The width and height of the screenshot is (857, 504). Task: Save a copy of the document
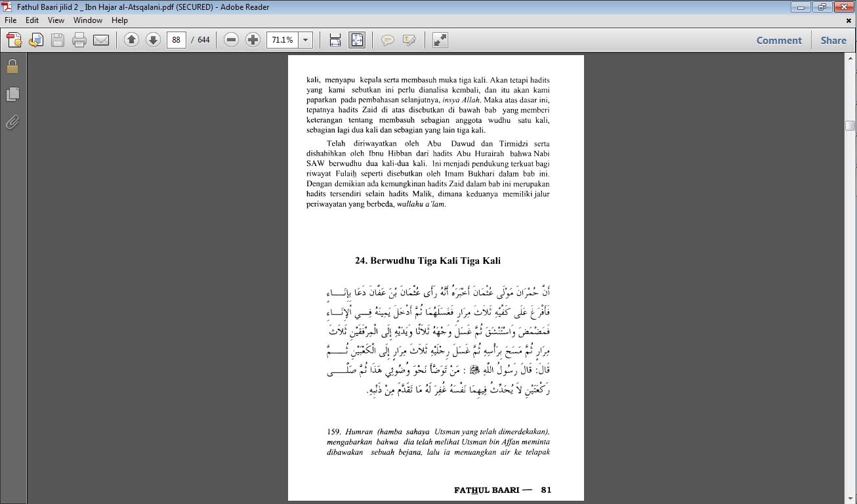[x=58, y=39]
